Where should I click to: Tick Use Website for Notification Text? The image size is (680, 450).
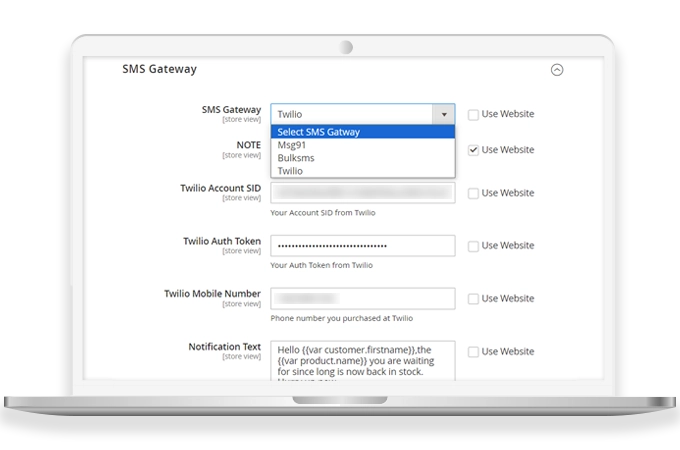[473, 352]
